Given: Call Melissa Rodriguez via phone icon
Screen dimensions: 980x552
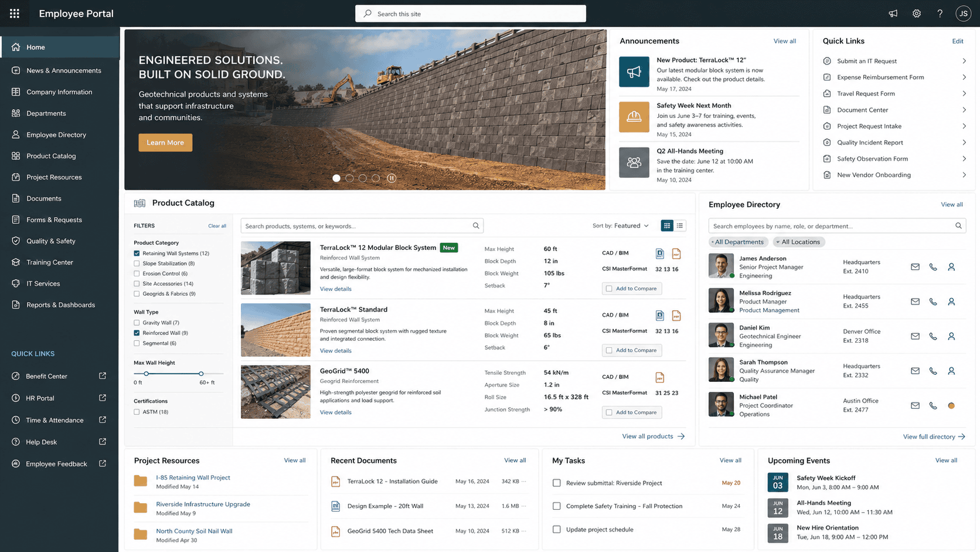Looking at the screenshot, I should pyautogui.click(x=933, y=302).
